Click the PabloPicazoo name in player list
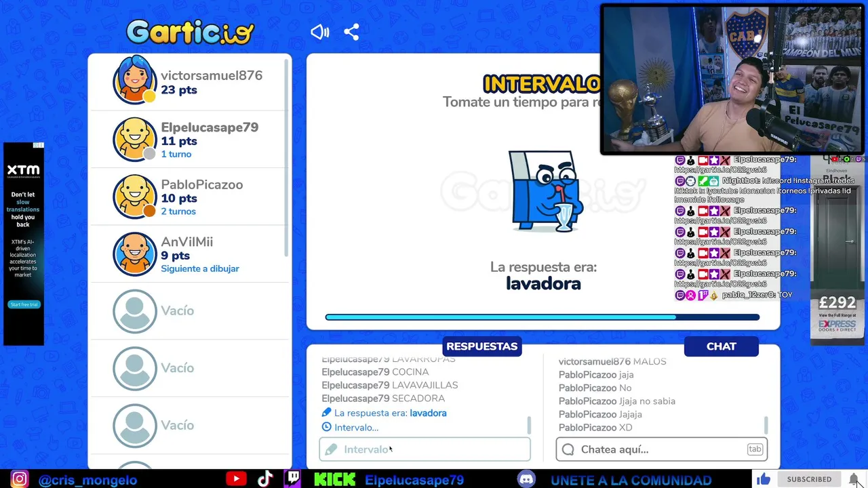Viewport: 868px width, 488px height. (202, 184)
